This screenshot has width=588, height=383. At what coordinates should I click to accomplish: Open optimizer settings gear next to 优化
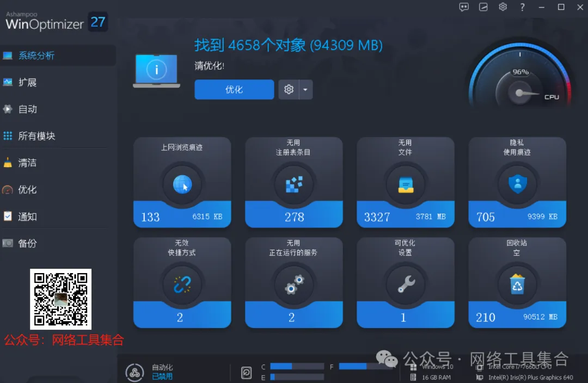point(289,90)
